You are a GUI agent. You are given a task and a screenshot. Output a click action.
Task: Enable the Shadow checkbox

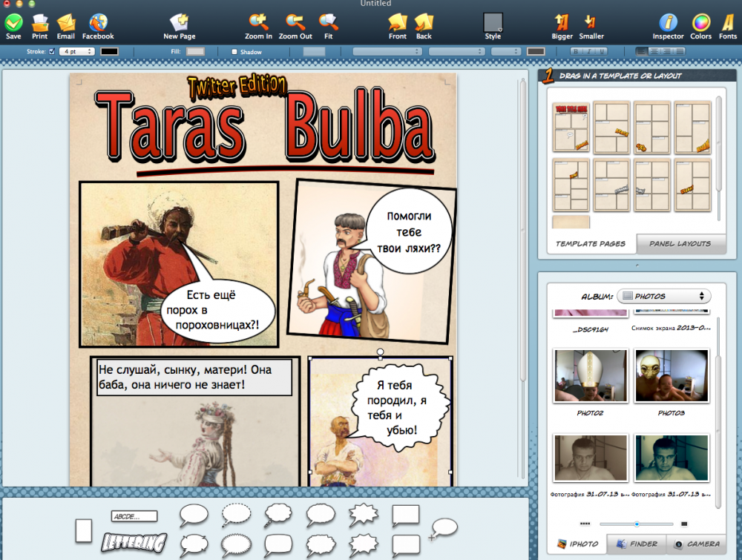click(x=234, y=52)
